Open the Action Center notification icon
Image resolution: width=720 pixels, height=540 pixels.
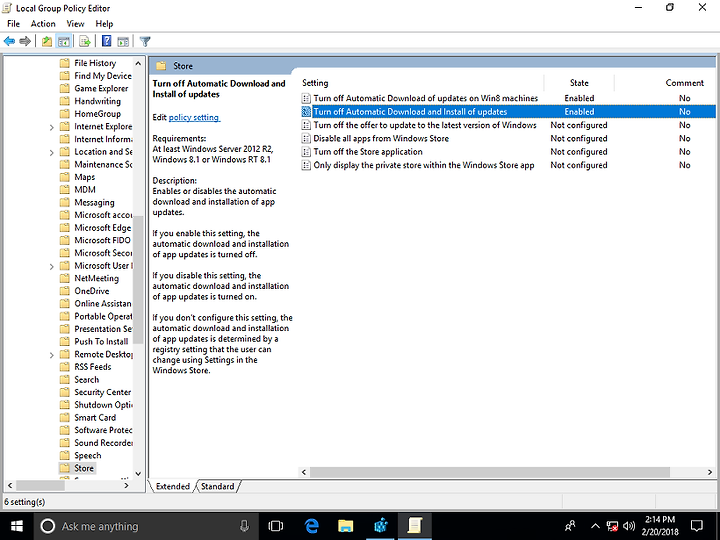[x=697, y=526]
